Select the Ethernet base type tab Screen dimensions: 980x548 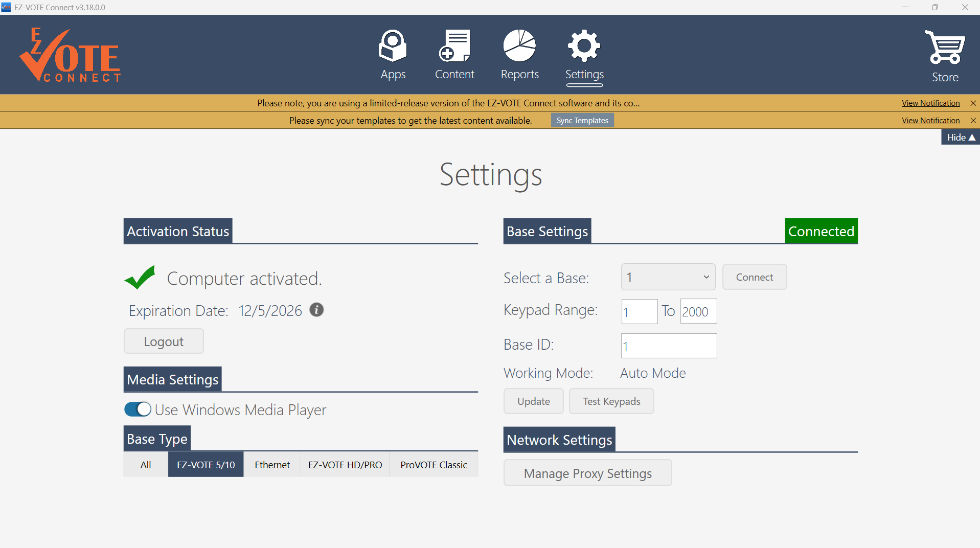pos(272,465)
